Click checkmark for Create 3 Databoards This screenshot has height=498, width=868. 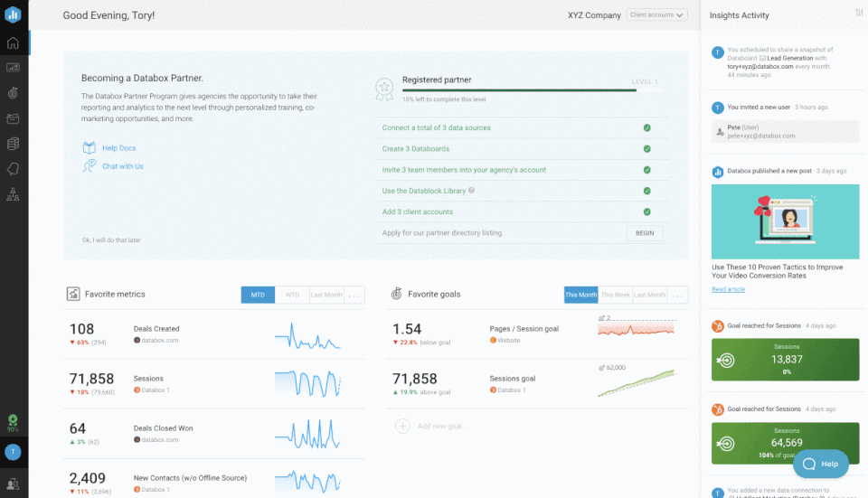tap(646, 149)
